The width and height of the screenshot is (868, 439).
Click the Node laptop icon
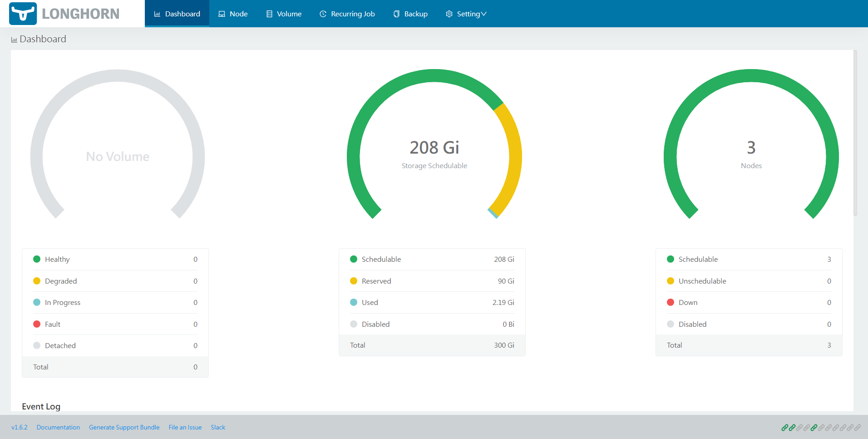coord(222,14)
